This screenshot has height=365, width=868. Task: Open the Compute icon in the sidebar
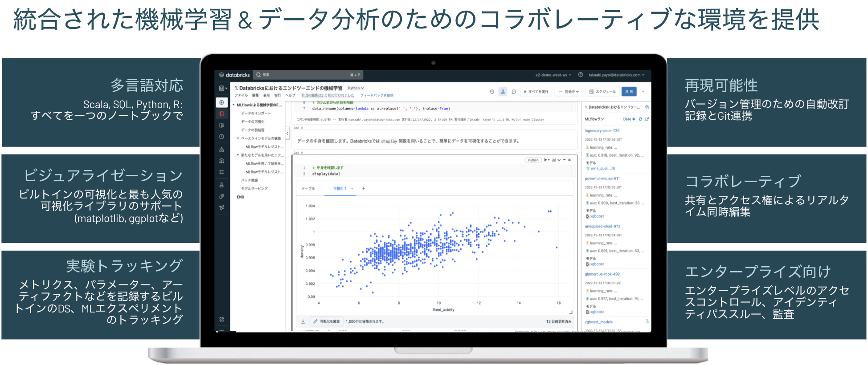[221, 161]
